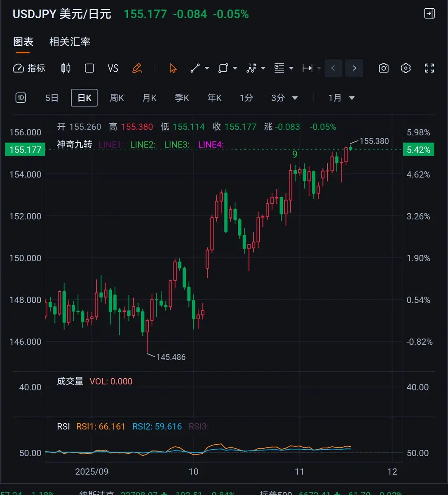Expand the line drawing tool dropdown
The height and width of the screenshot is (495, 448).
pos(207,68)
